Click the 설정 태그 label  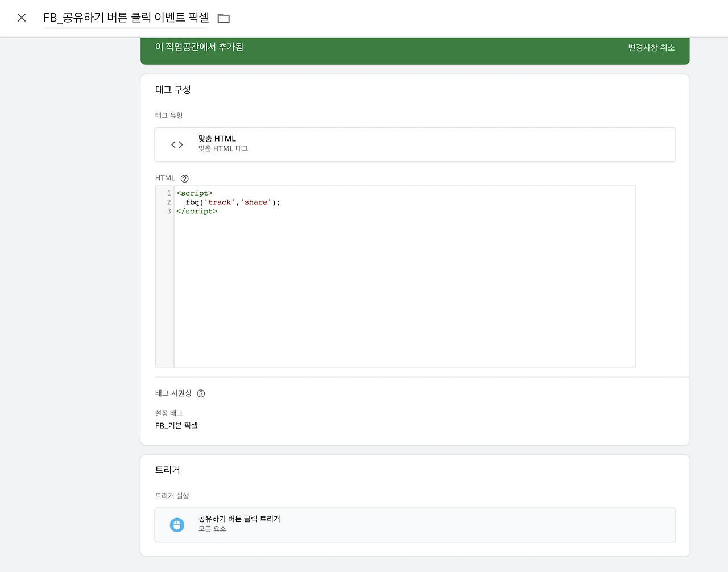[169, 413]
